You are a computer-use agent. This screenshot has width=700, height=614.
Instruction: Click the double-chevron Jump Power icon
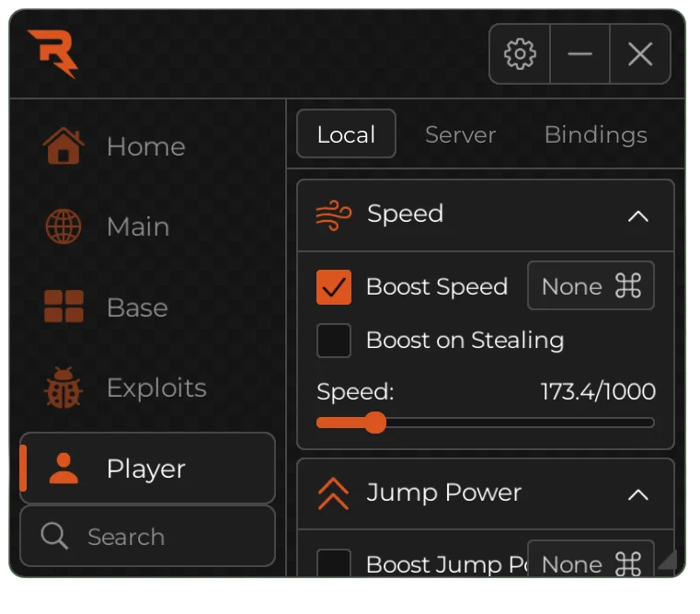(x=333, y=493)
